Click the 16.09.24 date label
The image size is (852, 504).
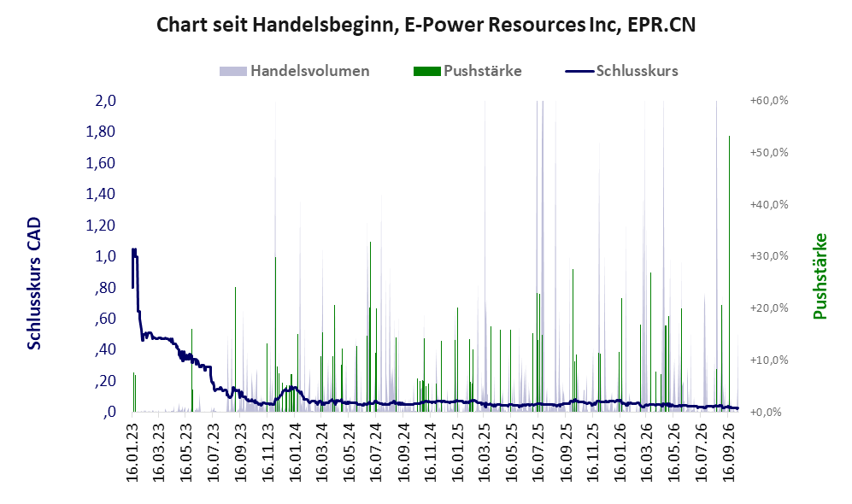coord(403,452)
